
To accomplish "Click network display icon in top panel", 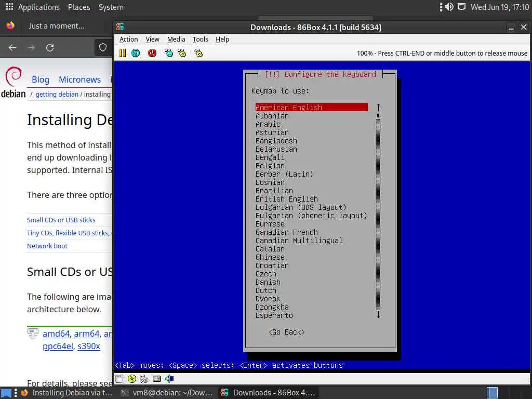I will point(461,7).
